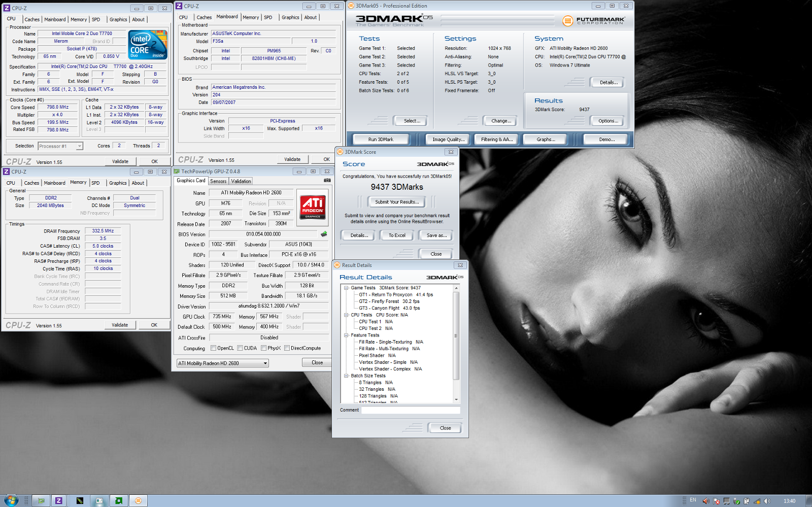Open About tab in CPU-Z Memory window
This screenshot has width=812, height=507.
pyautogui.click(x=138, y=183)
